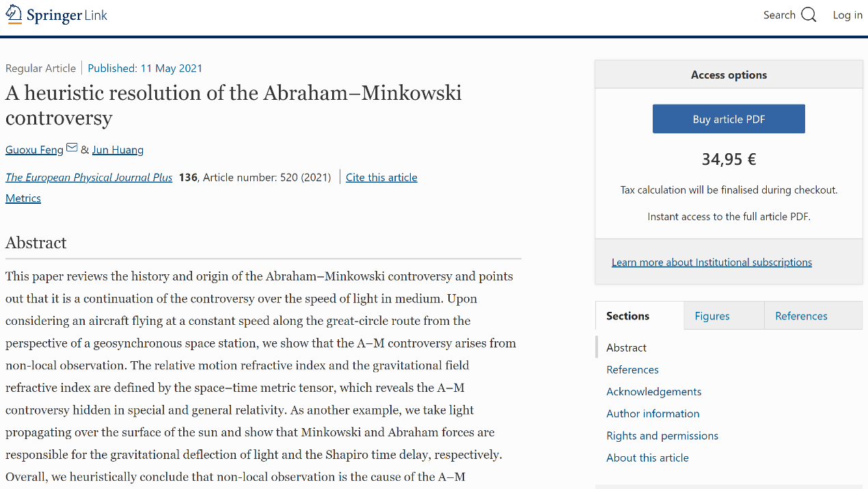Open the Log in link
The height and width of the screenshot is (489, 868).
[847, 15]
